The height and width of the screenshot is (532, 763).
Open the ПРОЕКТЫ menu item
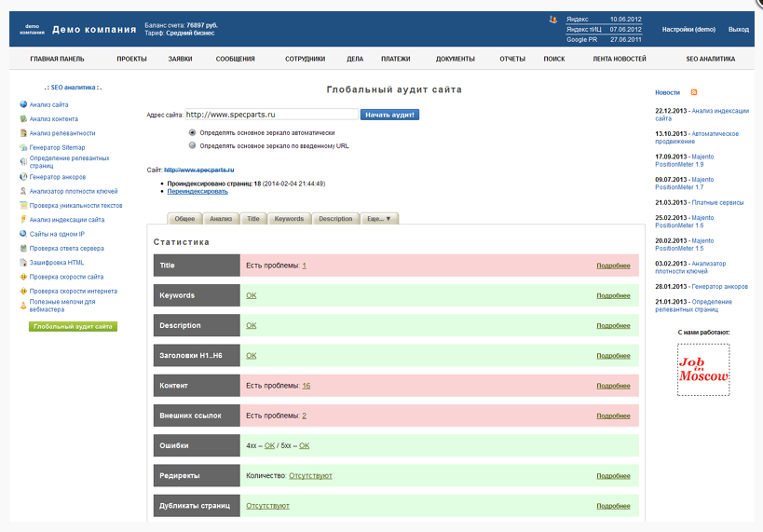(131, 59)
